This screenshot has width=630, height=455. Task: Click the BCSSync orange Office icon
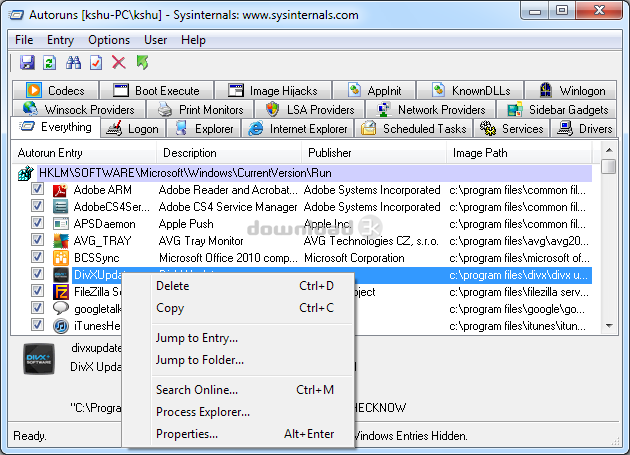click(x=60, y=258)
